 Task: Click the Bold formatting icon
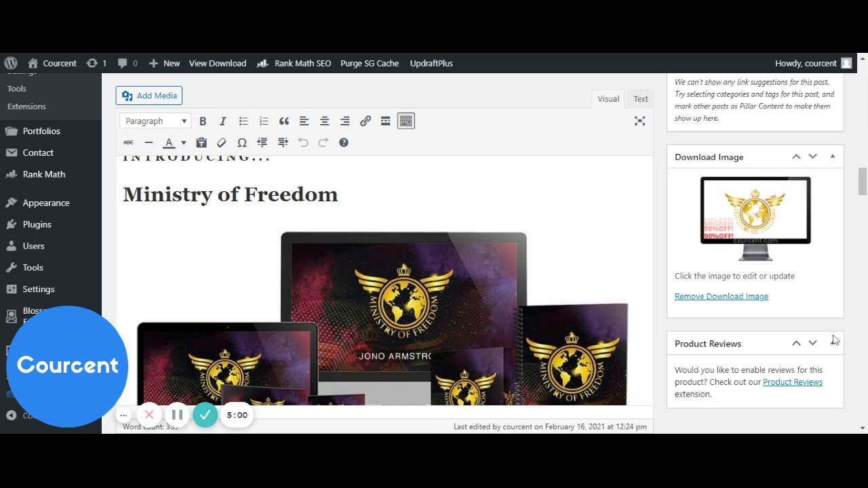[203, 121]
